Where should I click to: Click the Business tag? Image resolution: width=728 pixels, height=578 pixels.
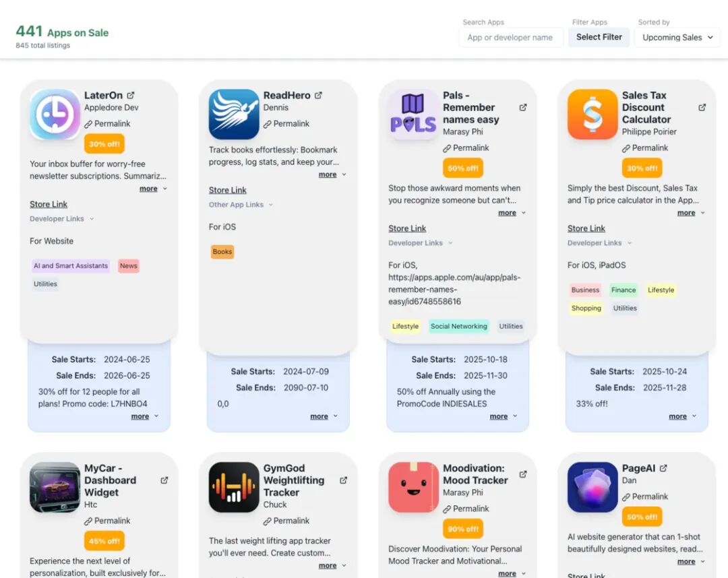click(585, 290)
